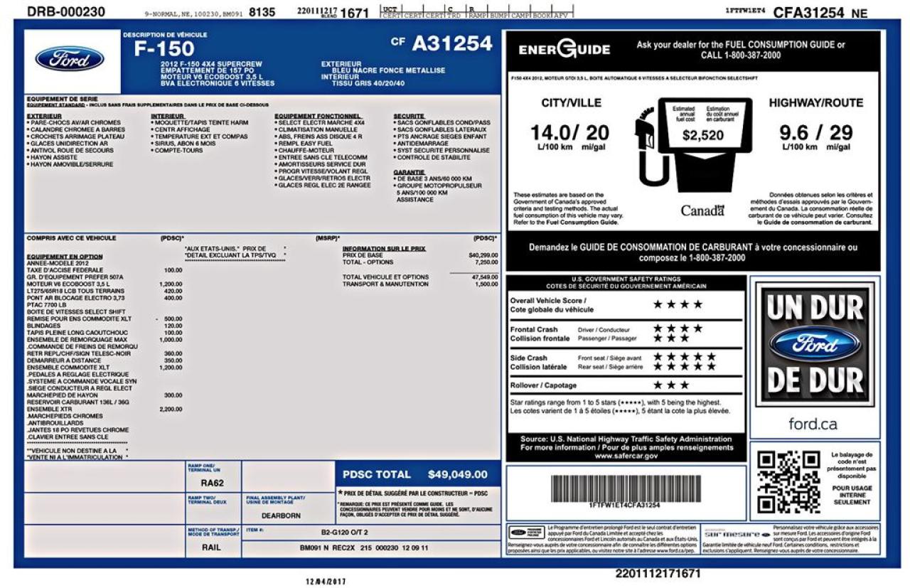Select the F-150 vehicle title
The height and width of the screenshot is (588, 910).
164,49
